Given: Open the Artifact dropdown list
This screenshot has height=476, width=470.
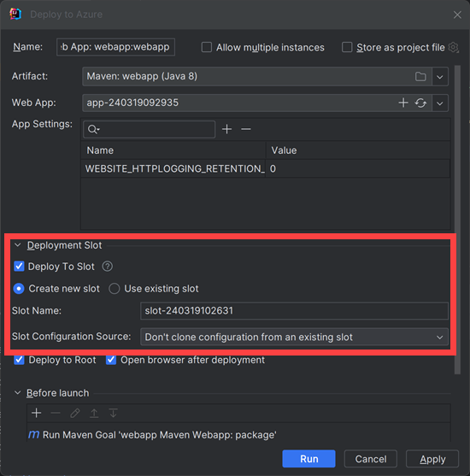Looking at the screenshot, I should (x=440, y=77).
